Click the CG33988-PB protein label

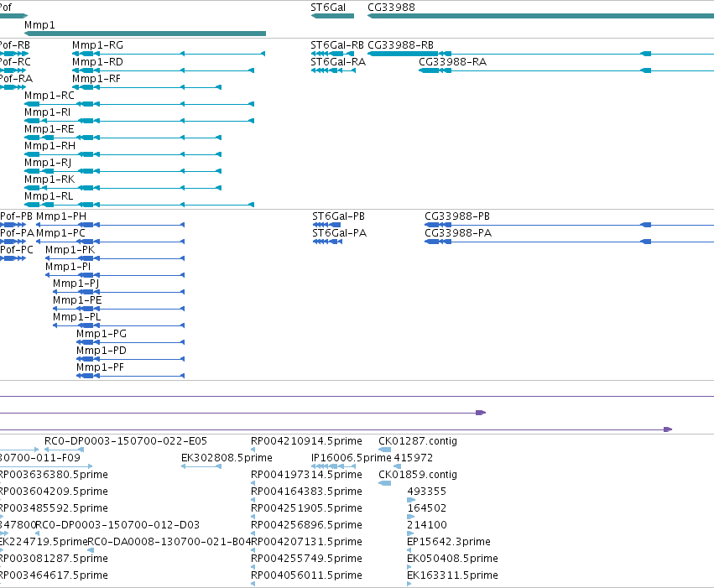[x=457, y=216]
